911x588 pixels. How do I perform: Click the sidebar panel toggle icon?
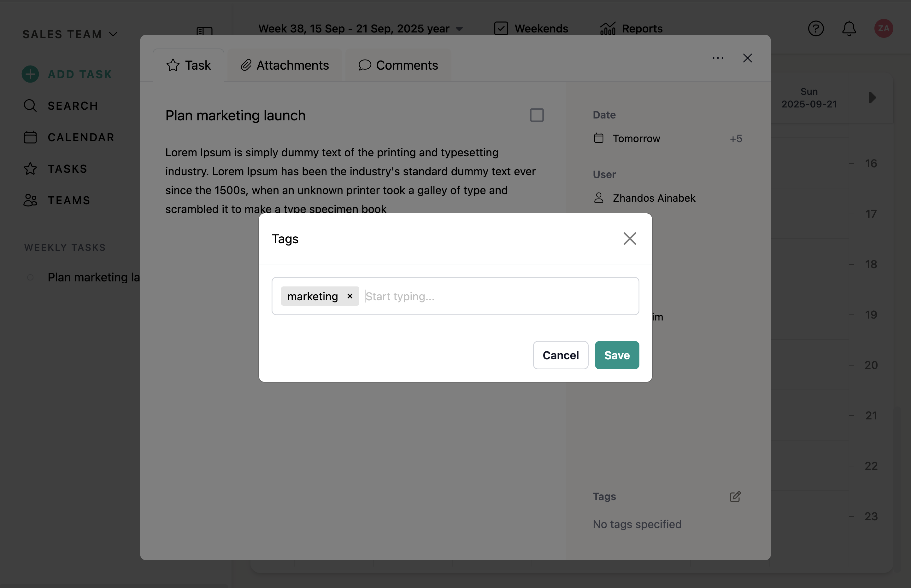pyautogui.click(x=204, y=31)
